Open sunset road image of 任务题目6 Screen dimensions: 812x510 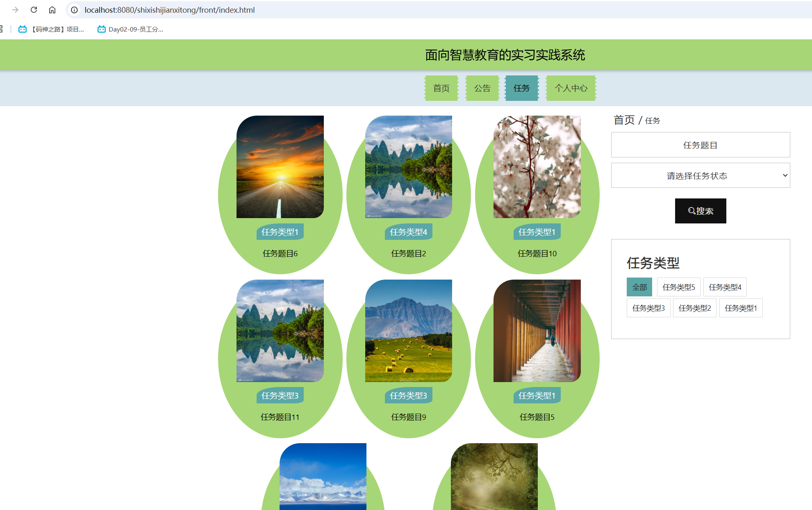[280, 167]
